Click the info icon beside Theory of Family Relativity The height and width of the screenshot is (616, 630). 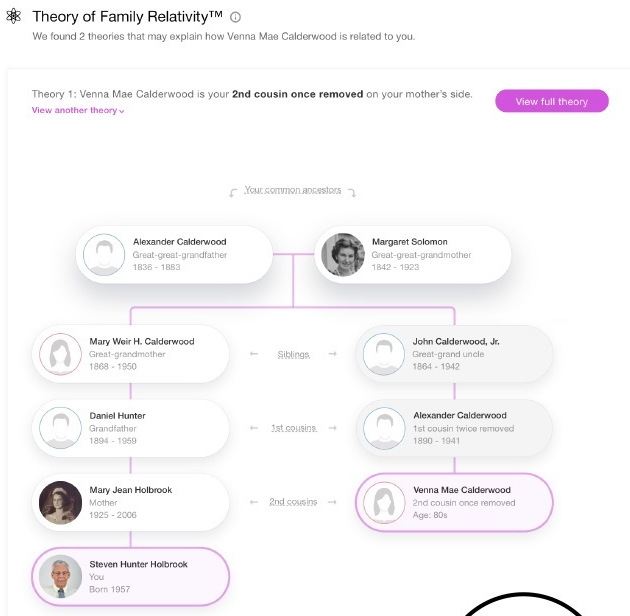click(x=235, y=17)
